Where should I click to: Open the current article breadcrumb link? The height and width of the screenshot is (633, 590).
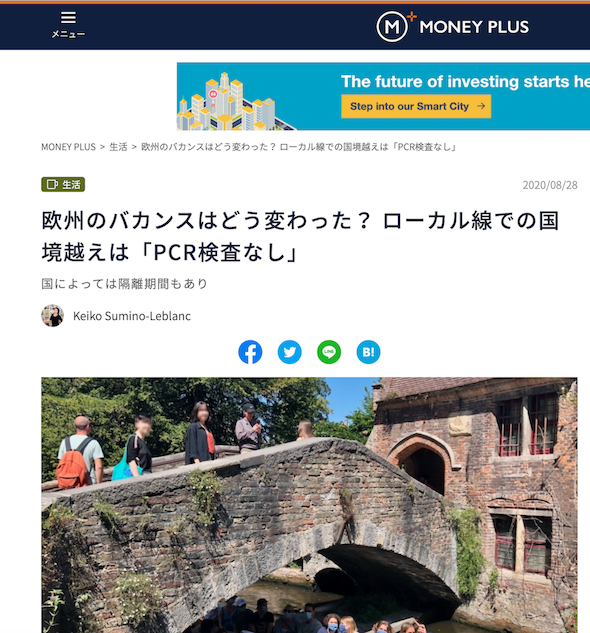point(298,147)
